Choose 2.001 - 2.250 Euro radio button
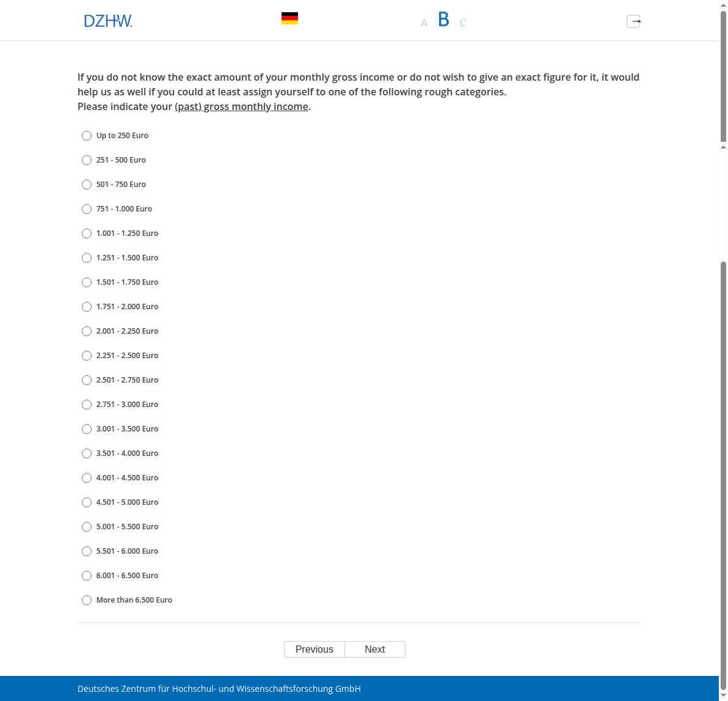 [87, 331]
